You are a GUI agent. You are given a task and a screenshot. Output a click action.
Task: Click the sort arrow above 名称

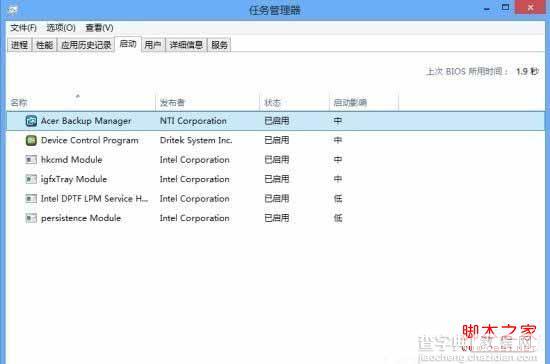(x=78, y=95)
